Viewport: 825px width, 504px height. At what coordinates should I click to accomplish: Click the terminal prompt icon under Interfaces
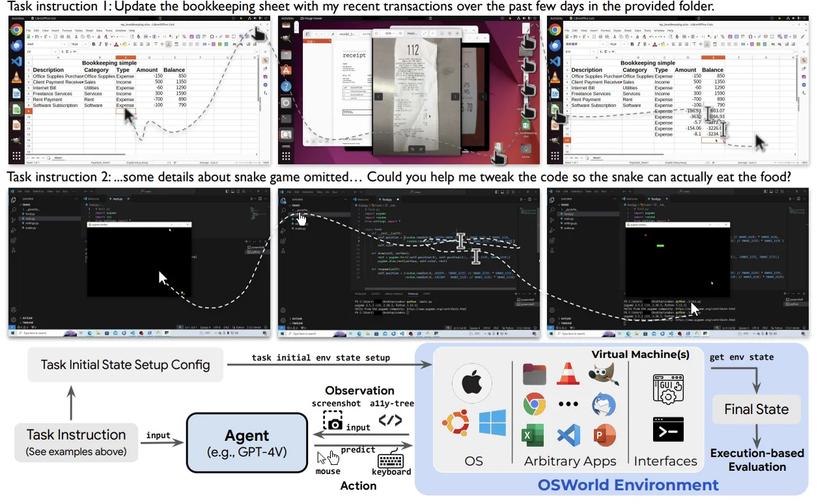point(667,430)
